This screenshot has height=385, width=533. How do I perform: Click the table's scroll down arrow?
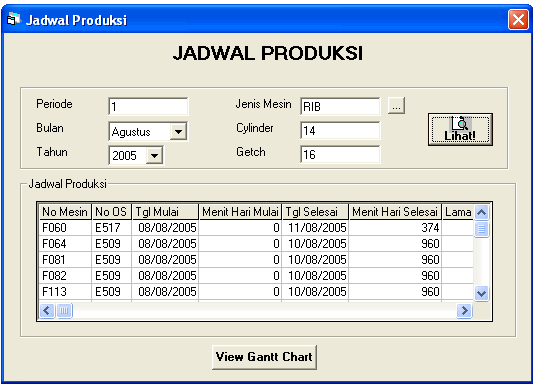click(x=481, y=293)
